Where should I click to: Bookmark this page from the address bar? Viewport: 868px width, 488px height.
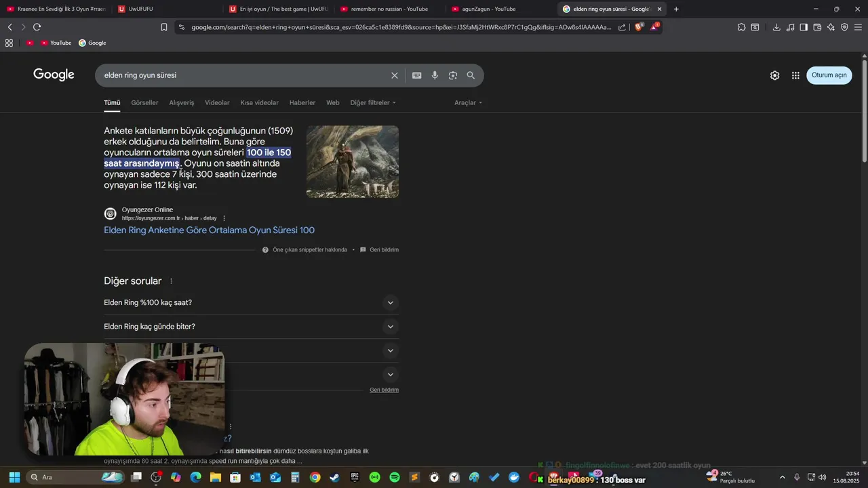[163, 27]
